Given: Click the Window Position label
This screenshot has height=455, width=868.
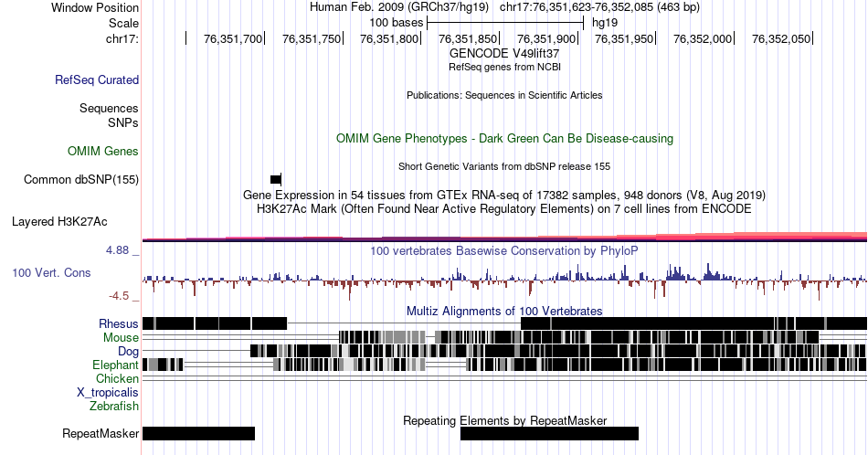Looking at the screenshot, I should [95, 7].
